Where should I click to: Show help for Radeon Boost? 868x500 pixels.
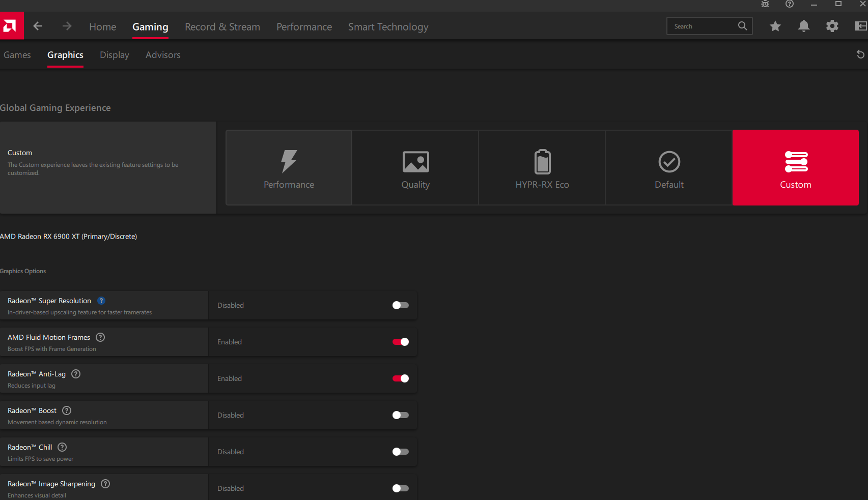67,410
